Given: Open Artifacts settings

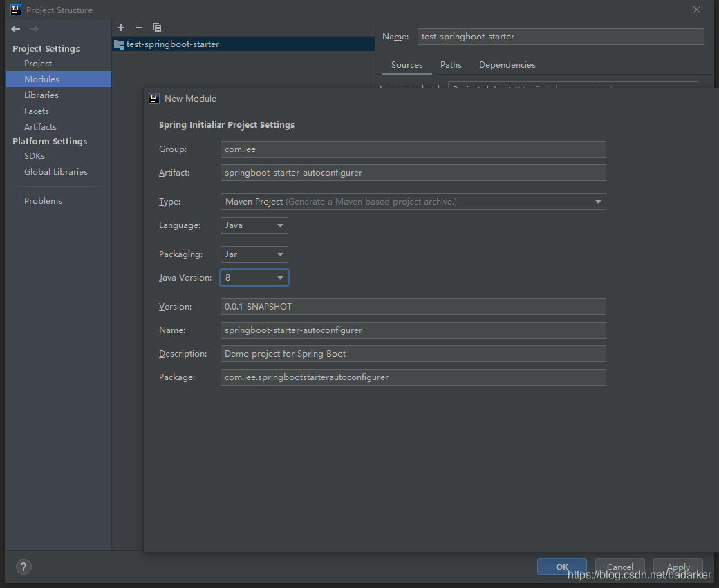Looking at the screenshot, I should coord(40,126).
